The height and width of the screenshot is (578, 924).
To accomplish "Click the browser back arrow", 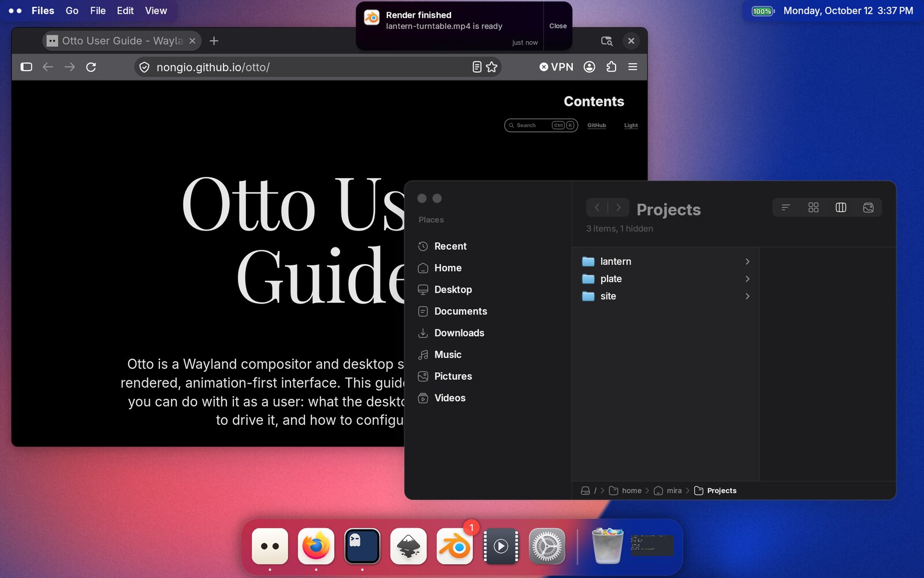I will [x=48, y=67].
